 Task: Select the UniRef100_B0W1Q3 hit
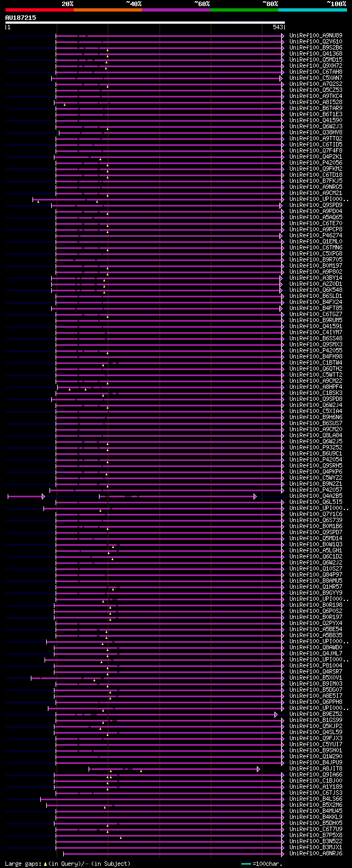point(316,545)
